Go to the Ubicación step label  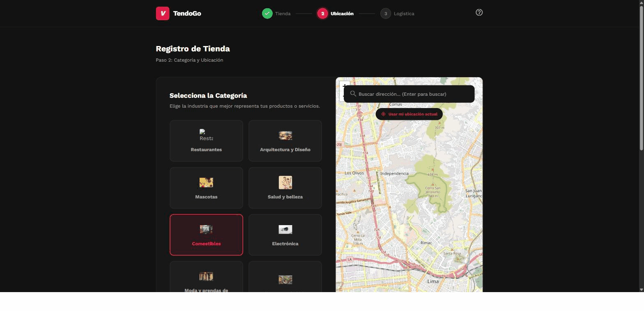[x=342, y=14]
